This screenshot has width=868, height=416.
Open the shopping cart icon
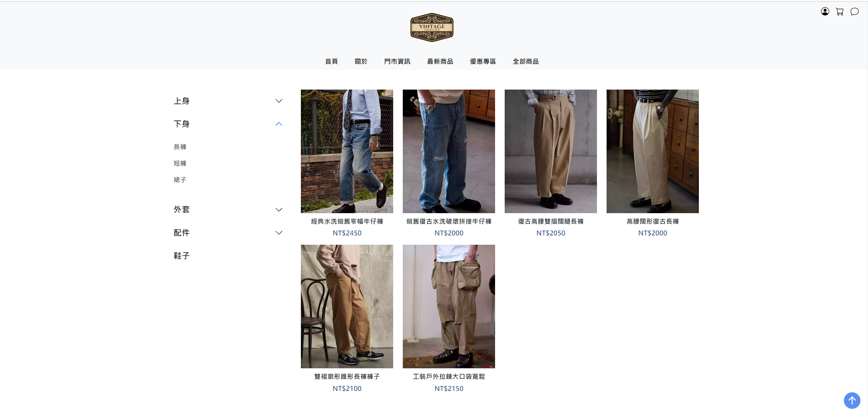[x=840, y=12]
